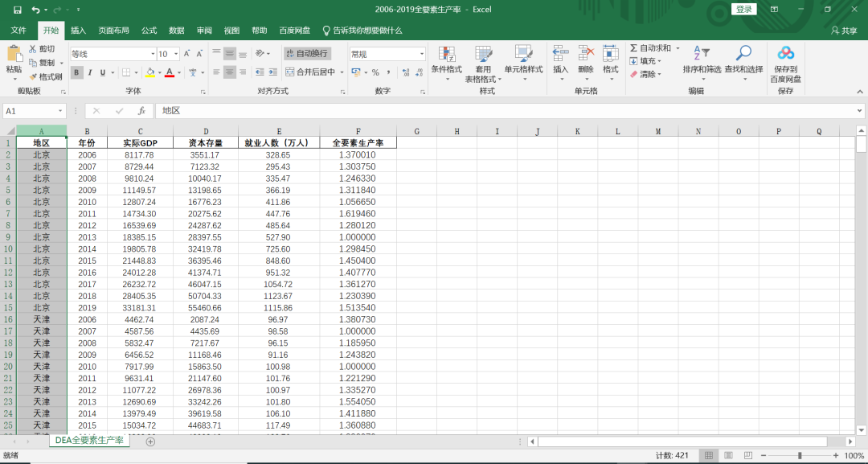Click the Cut (剪切) scissors icon
This screenshot has height=464, width=868.
33,49
